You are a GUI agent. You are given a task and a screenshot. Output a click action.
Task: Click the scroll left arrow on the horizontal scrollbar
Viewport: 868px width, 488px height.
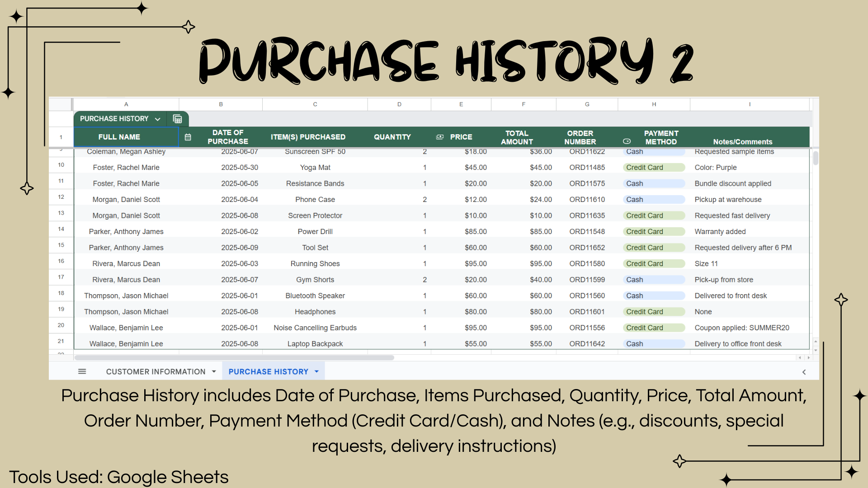point(800,357)
